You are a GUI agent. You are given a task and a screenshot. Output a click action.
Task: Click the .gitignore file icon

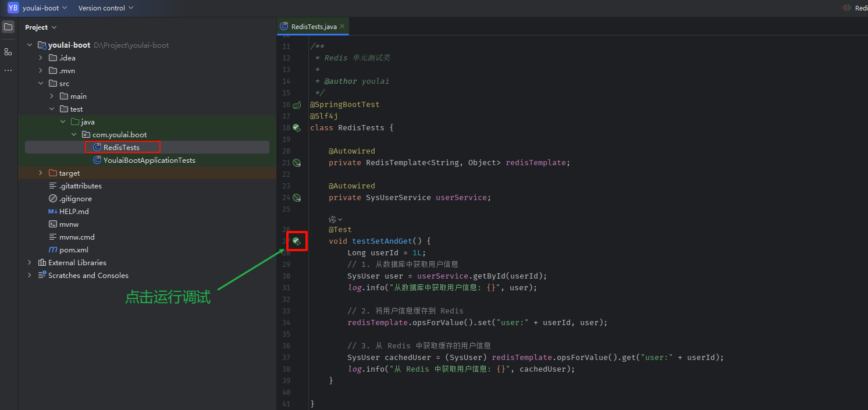click(53, 199)
